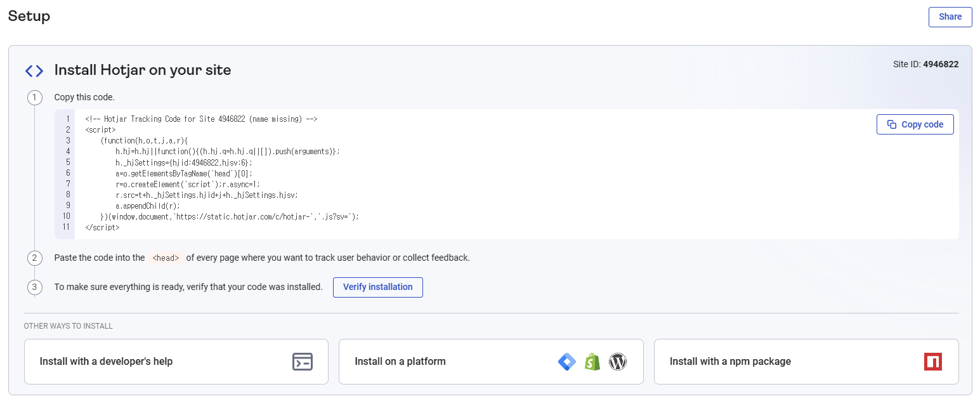Click code line with createElement('script')
The height and width of the screenshot is (401, 980).
pos(188,183)
